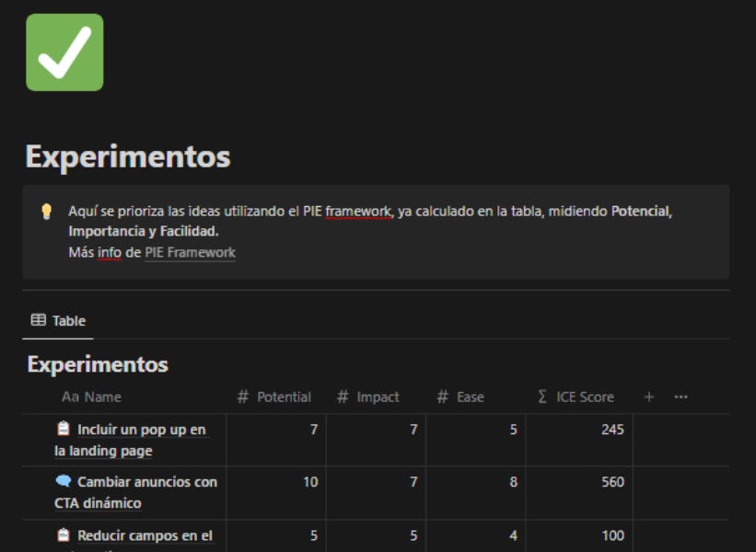The height and width of the screenshot is (552, 756).
Task: Click the # icon in the Potential header
Action: tap(243, 396)
